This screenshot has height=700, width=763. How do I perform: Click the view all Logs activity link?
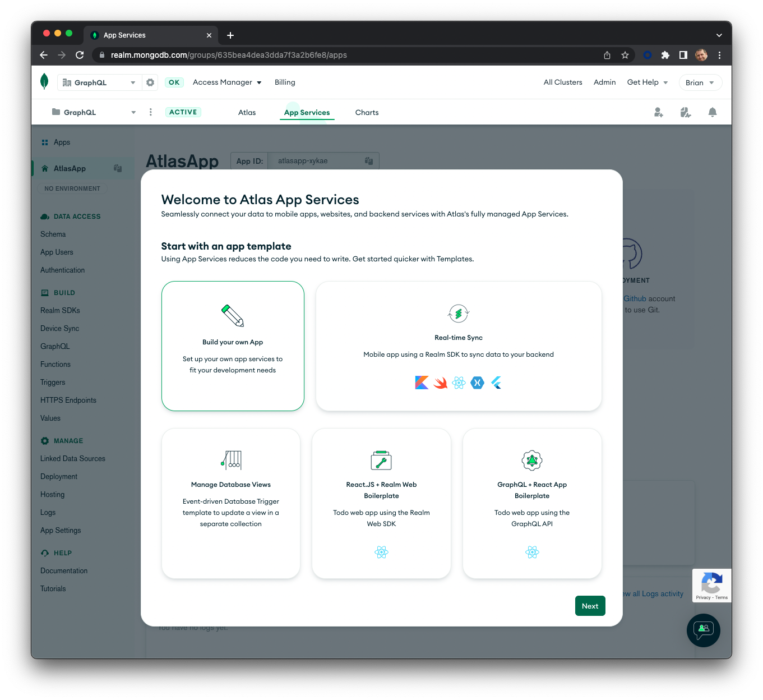point(653,593)
